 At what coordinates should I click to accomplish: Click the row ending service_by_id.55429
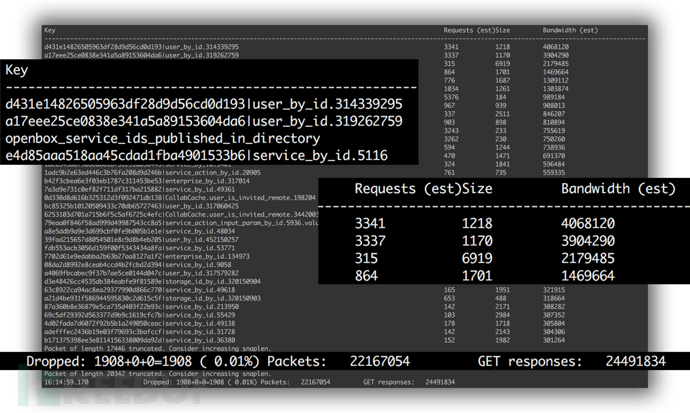point(139,315)
